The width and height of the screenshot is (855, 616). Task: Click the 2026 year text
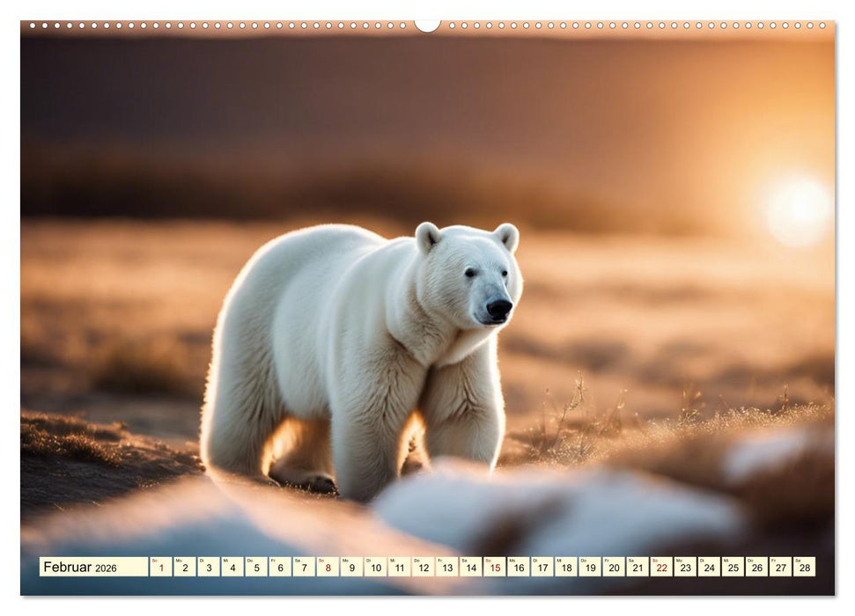pos(106,569)
